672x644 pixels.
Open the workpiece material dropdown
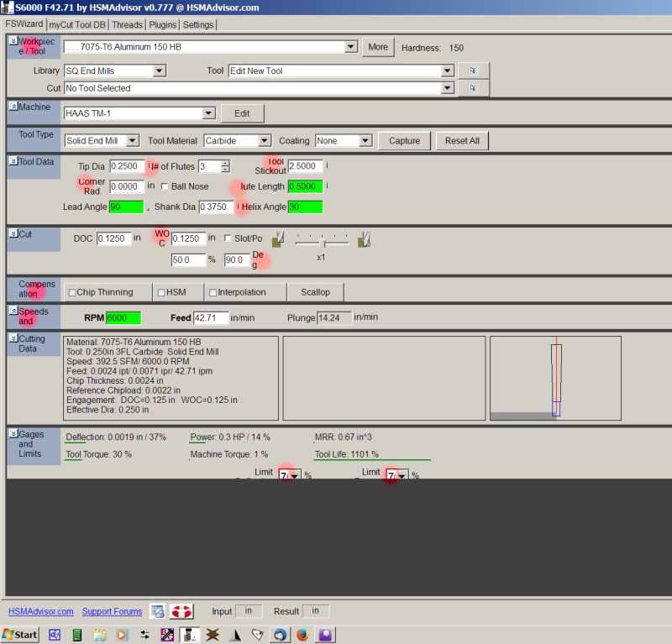pos(350,48)
